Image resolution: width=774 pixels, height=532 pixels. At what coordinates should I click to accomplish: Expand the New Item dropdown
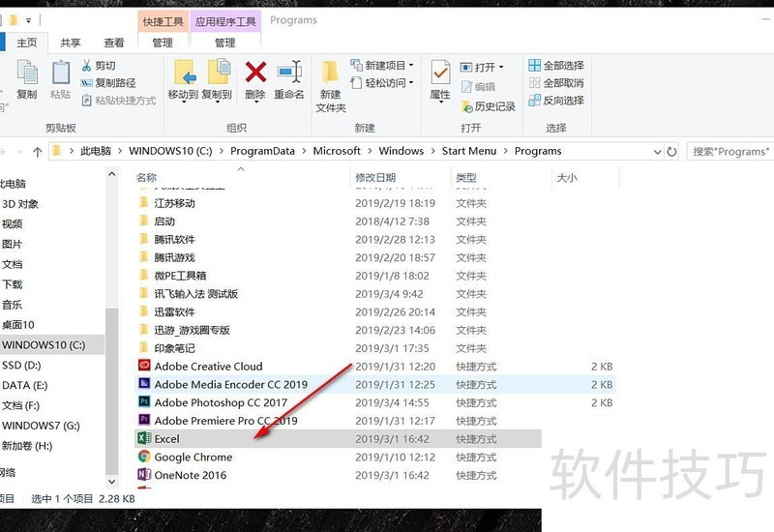pyautogui.click(x=411, y=66)
